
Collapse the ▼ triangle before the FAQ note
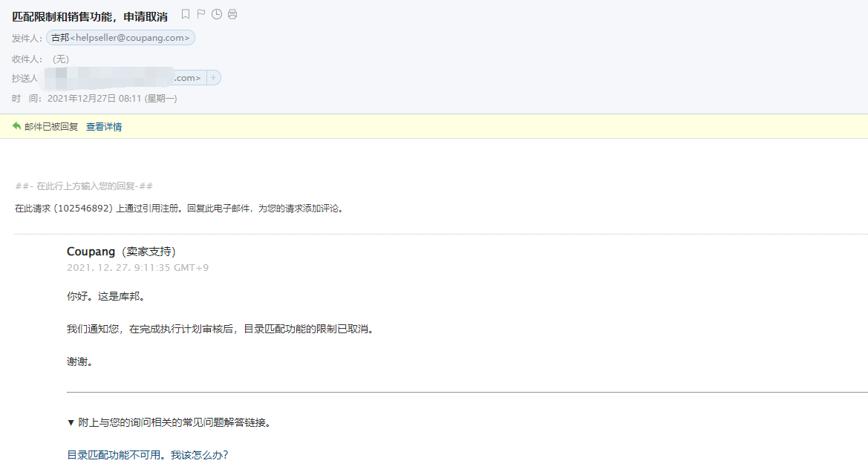click(x=71, y=422)
